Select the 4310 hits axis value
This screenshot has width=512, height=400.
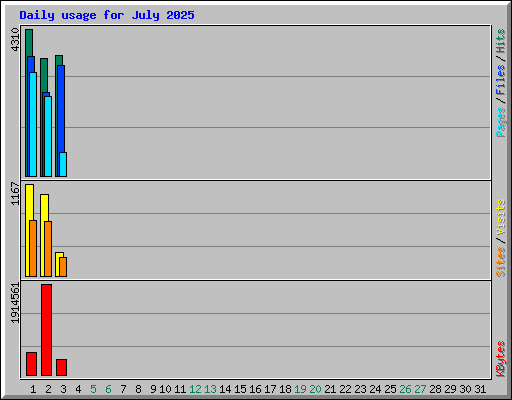[x=15, y=40]
